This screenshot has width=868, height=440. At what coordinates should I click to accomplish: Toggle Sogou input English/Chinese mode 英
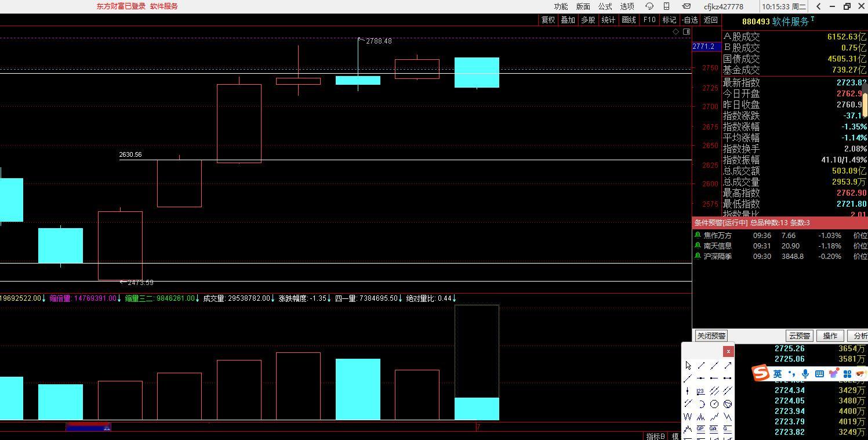(x=778, y=373)
